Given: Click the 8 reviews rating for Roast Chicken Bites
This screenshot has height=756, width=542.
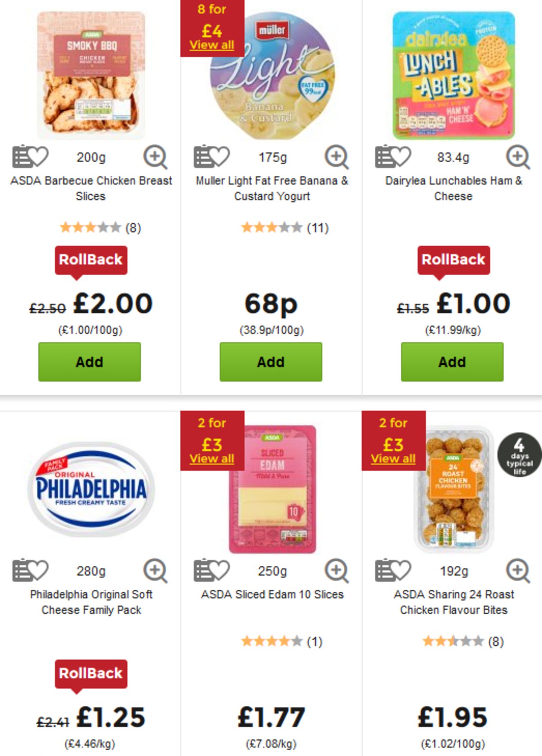Looking at the screenshot, I should 451,640.
